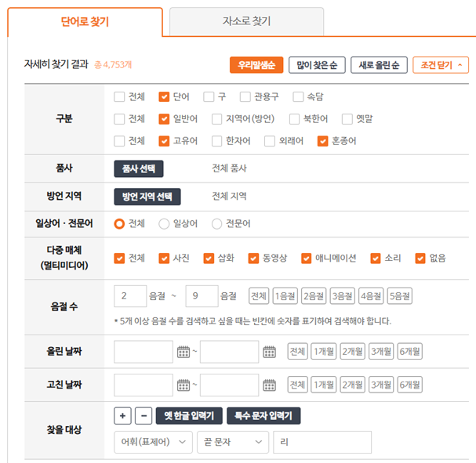Check 전체 in the 고유어 row
This screenshot has width=476, height=463.
tap(119, 141)
